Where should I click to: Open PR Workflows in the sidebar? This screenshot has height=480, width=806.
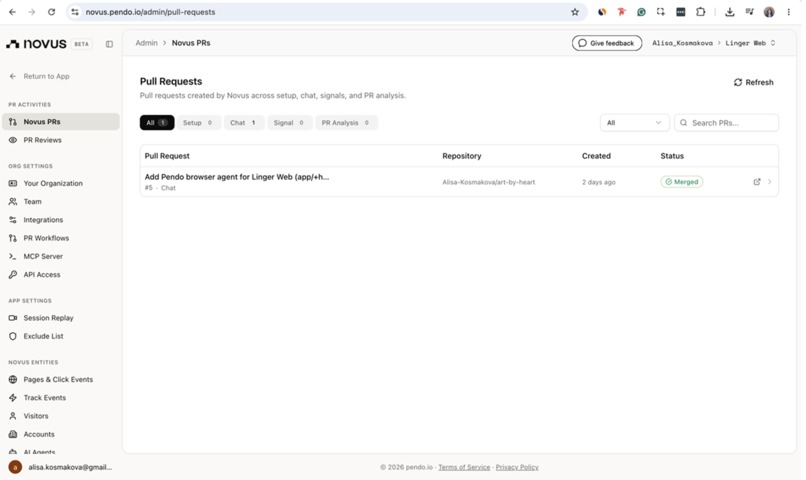(61, 238)
